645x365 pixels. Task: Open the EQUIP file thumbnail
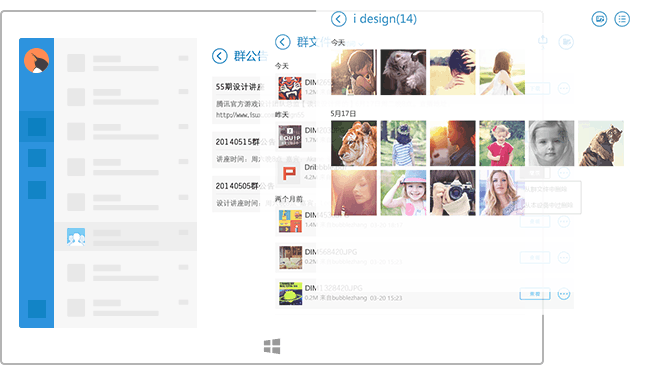[x=290, y=136]
